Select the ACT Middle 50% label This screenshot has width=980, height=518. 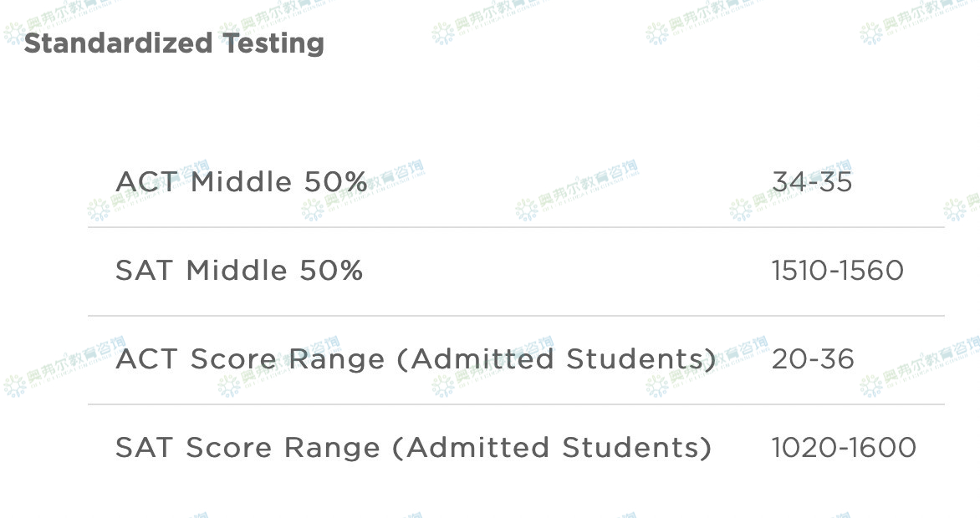coord(241,182)
